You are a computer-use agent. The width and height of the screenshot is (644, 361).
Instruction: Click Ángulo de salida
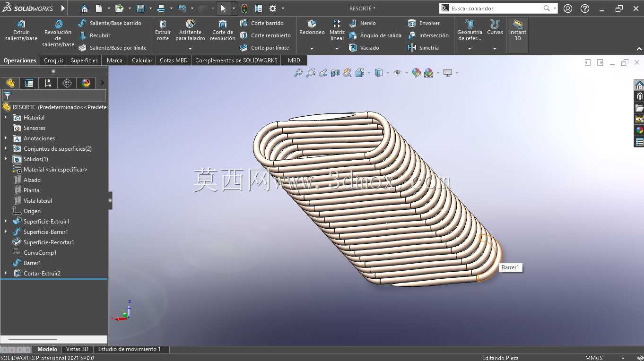(x=375, y=35)
